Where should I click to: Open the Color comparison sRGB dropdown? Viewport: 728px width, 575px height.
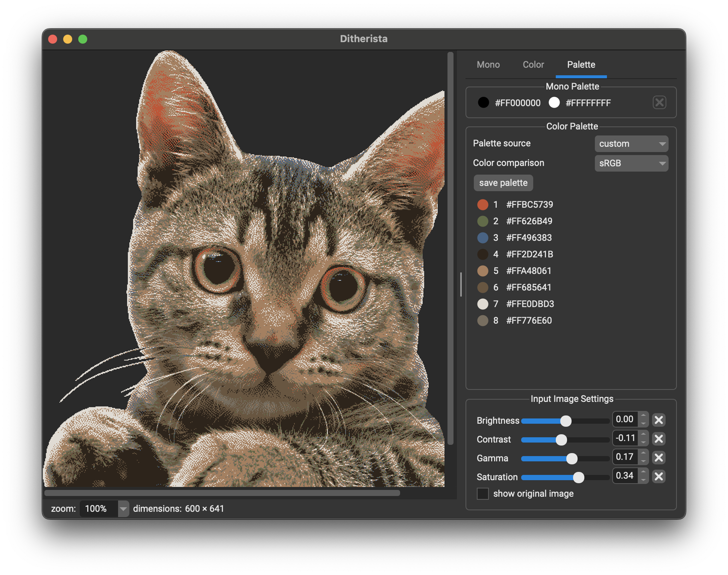(x=631, y=163)
